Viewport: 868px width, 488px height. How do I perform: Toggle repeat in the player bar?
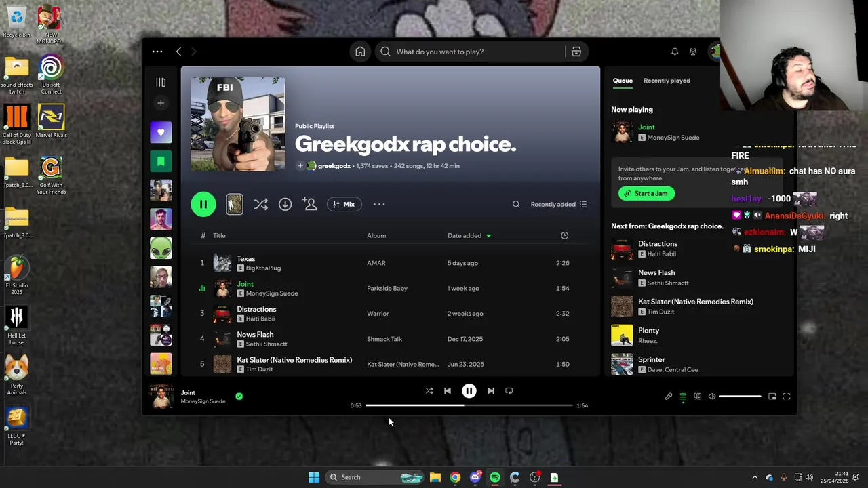point(509,391)
